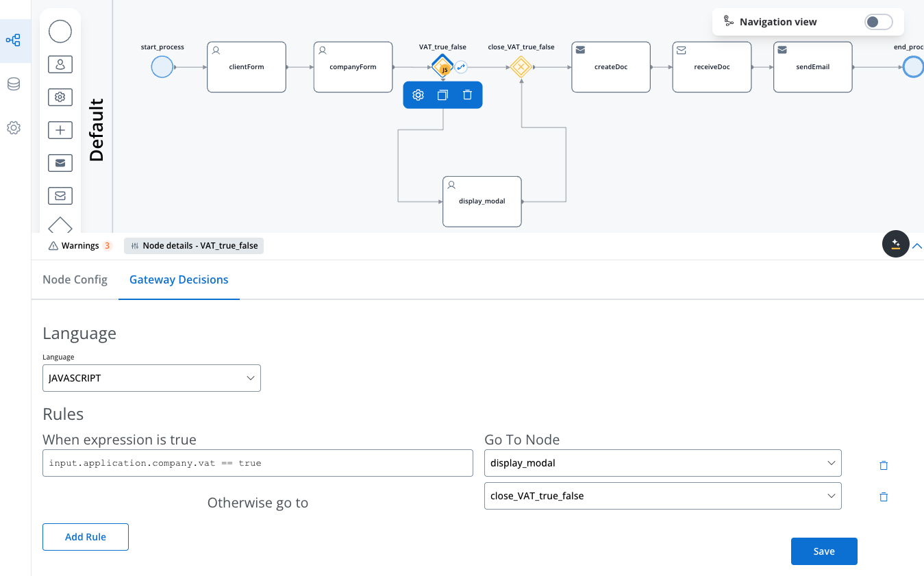Open the process designer sidebar icon

[x=13, y=40]
